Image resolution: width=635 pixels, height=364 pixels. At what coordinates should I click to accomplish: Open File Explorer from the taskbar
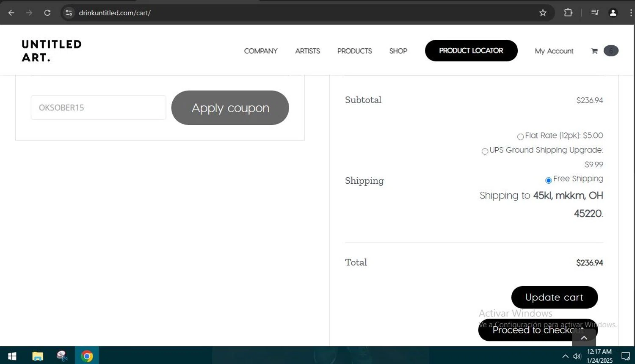point(38,356)
